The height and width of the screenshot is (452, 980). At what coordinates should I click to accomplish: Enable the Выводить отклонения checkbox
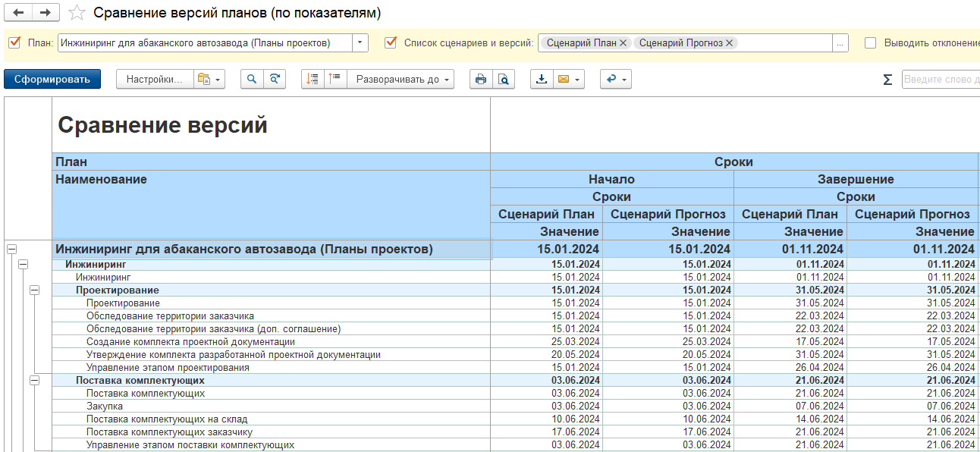coord(870,43)
